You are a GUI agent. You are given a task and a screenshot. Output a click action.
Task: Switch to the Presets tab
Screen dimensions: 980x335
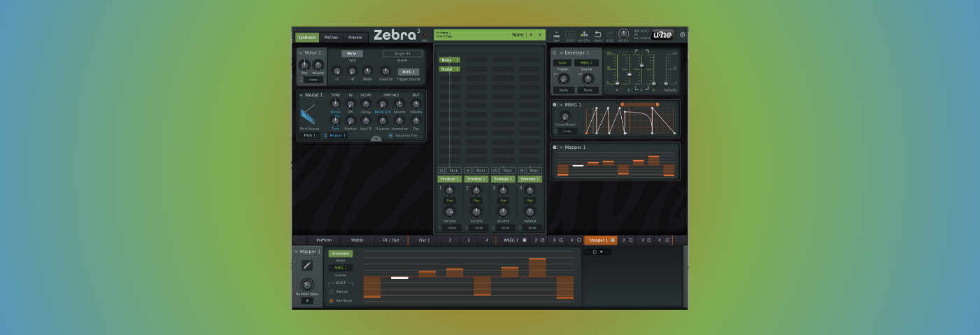[x=355, y=37]
